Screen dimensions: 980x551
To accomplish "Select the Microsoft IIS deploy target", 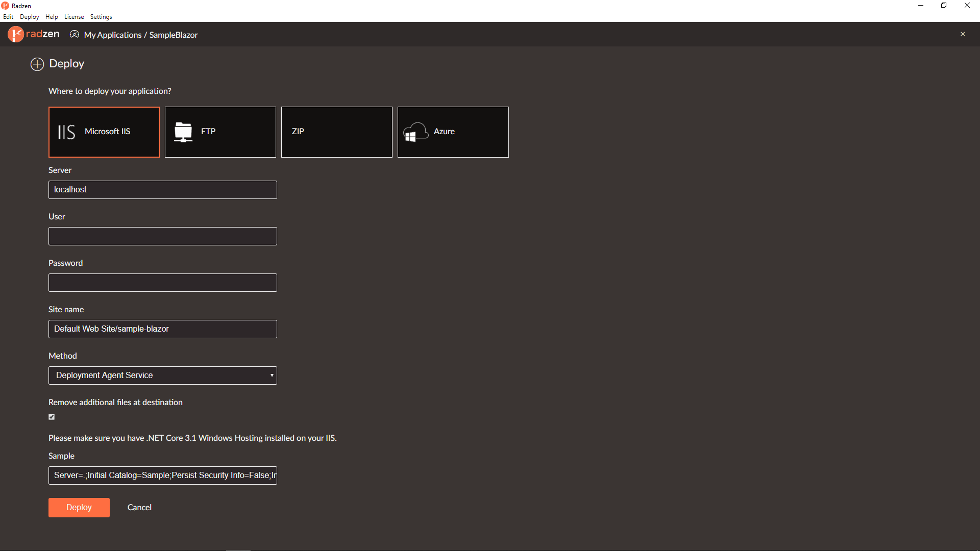I will coord(104,132).
